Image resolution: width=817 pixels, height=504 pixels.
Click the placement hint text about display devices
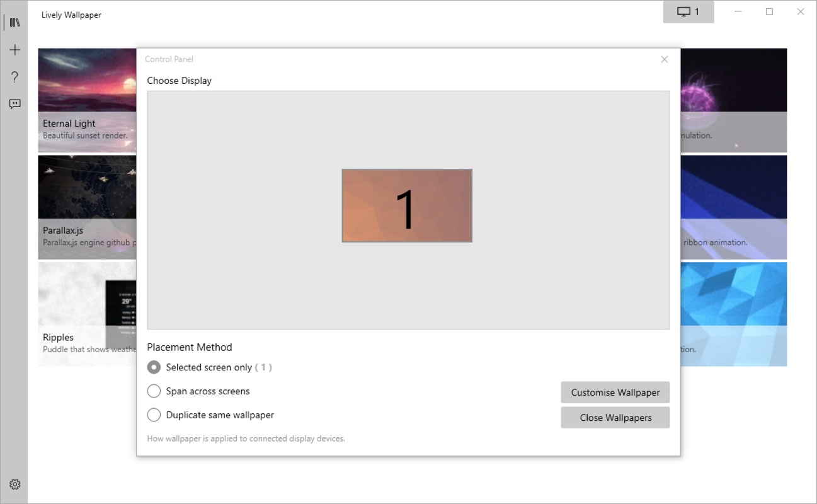(x=246, y=438)
